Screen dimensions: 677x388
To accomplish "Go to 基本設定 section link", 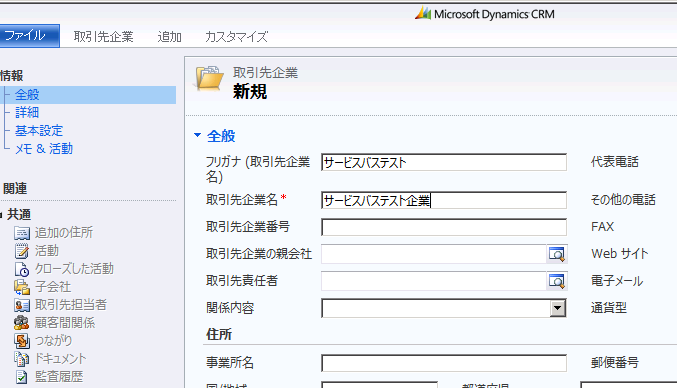I will 39,131.
